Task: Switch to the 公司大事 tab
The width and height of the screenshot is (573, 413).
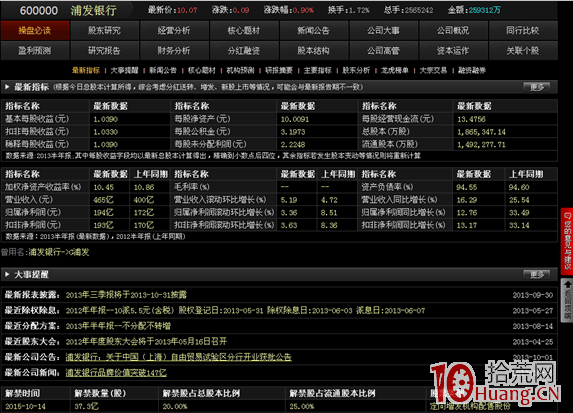Action: 384,30
